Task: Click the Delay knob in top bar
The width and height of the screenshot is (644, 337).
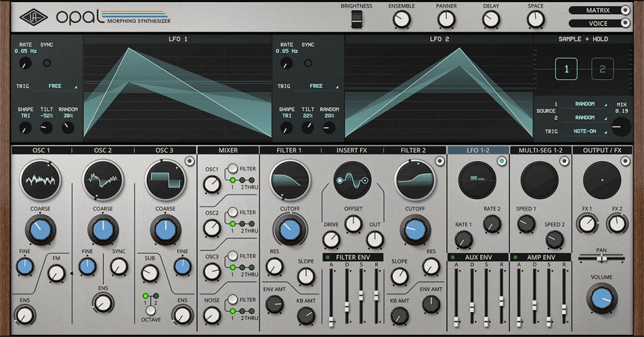Action: (x=491, y=19)
